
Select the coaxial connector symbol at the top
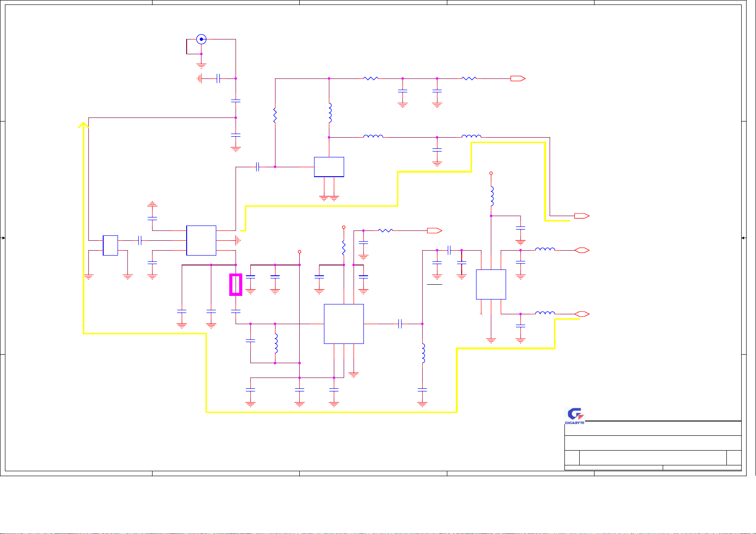(201, 39)
